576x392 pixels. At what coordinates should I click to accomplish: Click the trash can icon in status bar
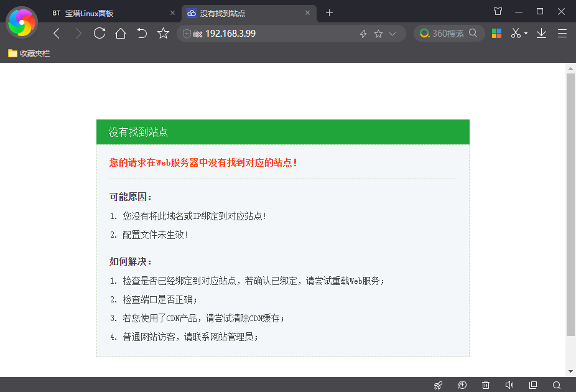coord(486,385)
